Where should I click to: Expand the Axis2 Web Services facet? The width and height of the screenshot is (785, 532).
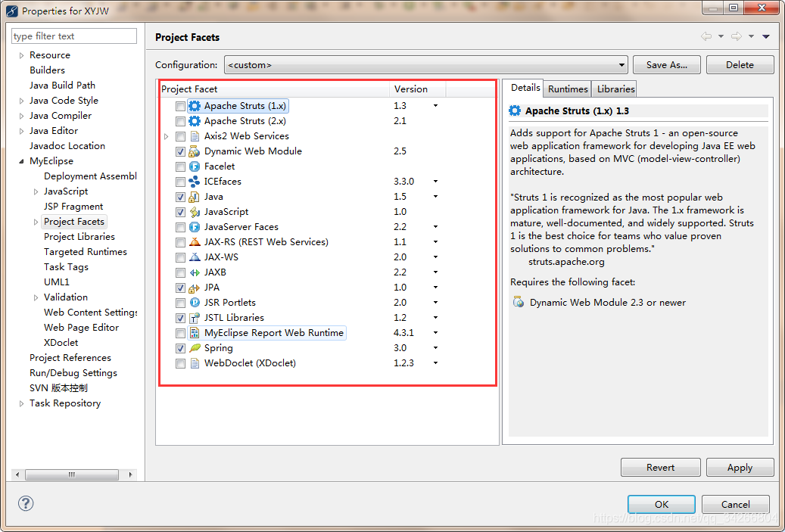pyautogui.click(x=167, y=136)
